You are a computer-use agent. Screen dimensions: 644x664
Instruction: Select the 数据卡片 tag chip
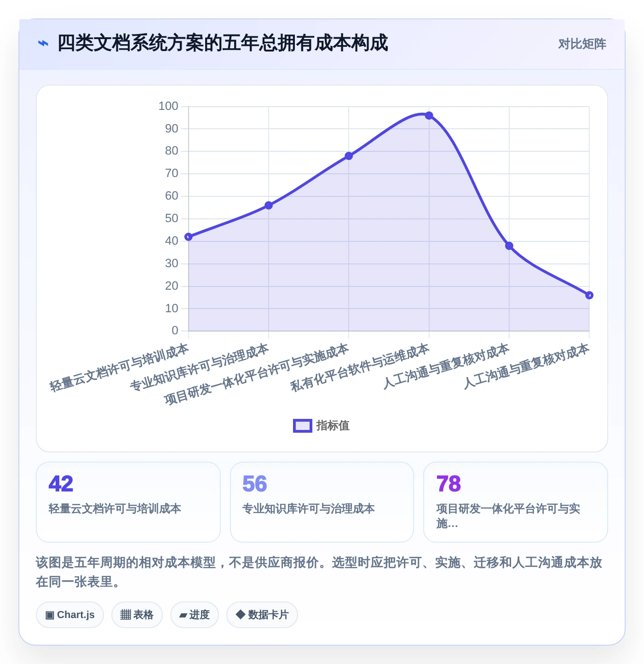[x=262, y=615]
